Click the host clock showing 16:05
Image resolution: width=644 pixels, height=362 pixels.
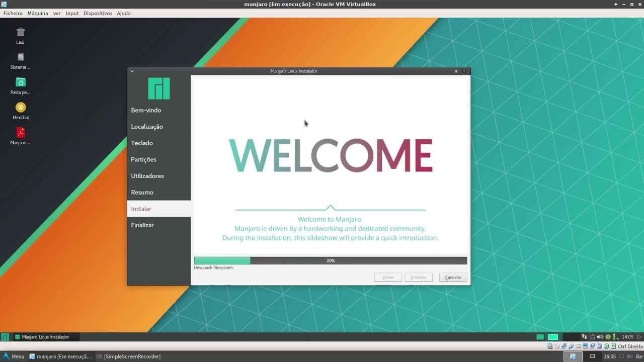tap(610, 356)
